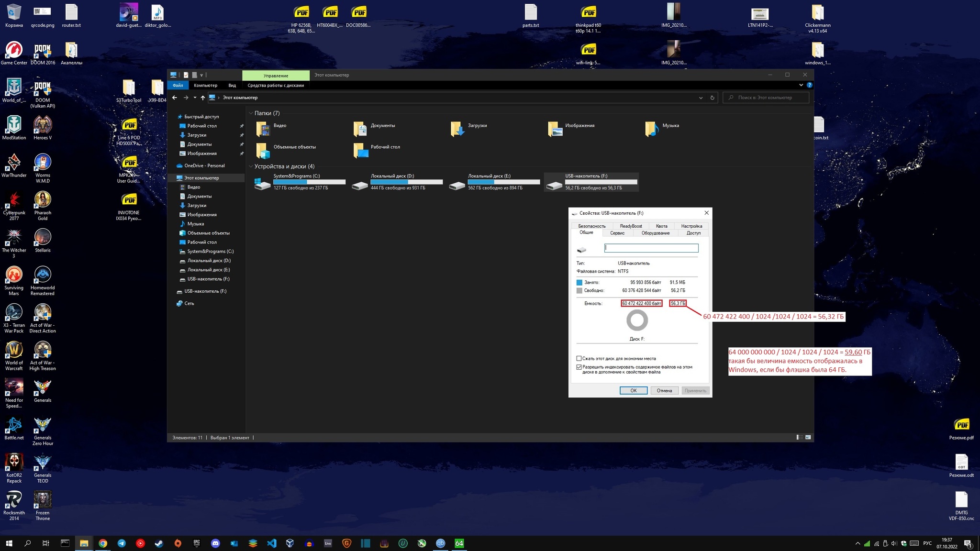This screenshot has width=980, height=551.
Task: Toggle 'Сжать этот диск' compress checkbox
Action: (x=579, y=358)
